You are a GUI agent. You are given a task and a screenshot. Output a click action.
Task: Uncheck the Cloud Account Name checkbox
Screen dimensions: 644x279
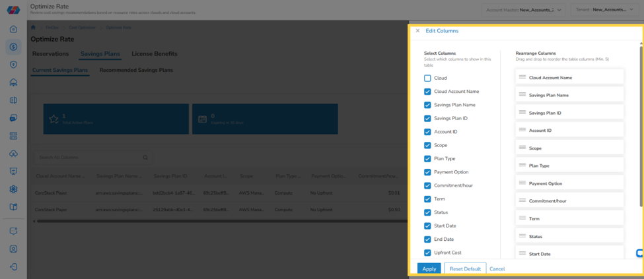click(427, 92)
